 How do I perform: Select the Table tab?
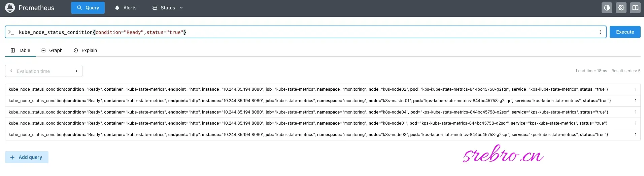coord(21,50)
